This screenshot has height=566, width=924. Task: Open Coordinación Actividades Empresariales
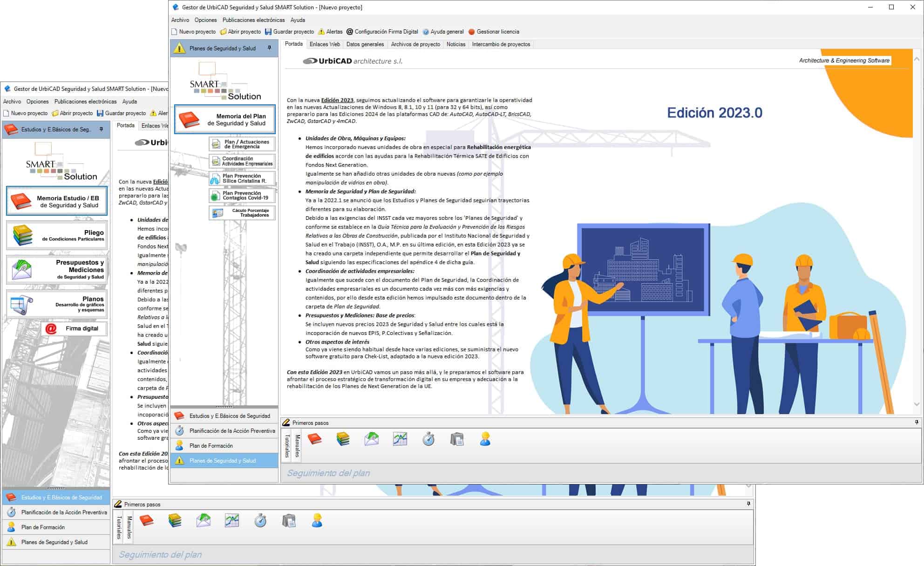click(x=242, y=161)
